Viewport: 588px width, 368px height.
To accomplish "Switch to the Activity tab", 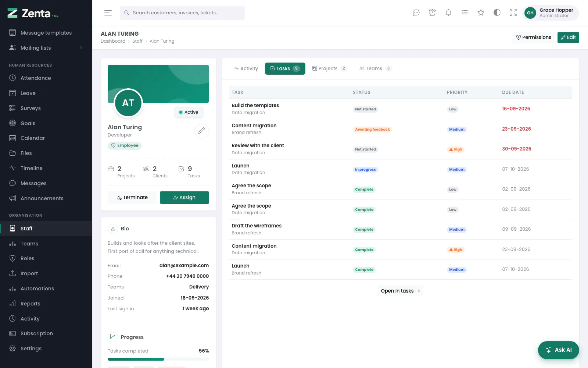I will (246, 68).
